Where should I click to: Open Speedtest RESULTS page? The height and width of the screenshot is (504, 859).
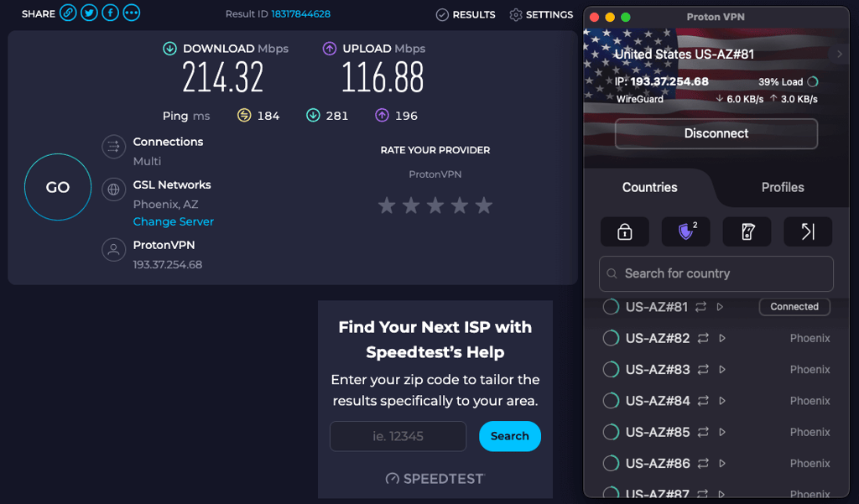point(466,15)
